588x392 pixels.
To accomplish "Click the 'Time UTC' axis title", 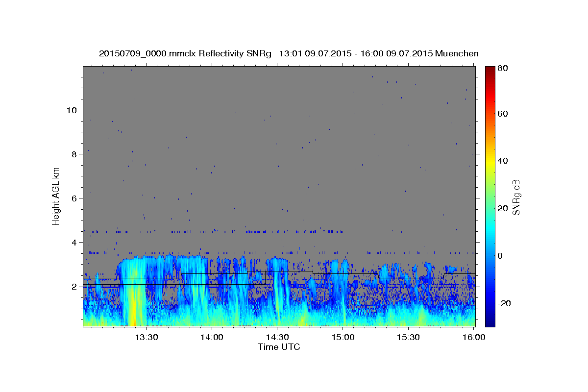I will (279, 347).
